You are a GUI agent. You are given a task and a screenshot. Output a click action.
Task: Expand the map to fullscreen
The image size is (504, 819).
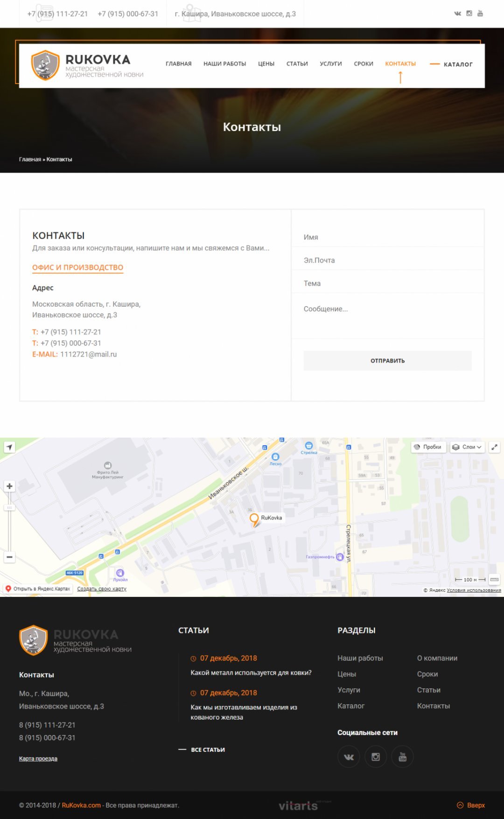[494, 447]
